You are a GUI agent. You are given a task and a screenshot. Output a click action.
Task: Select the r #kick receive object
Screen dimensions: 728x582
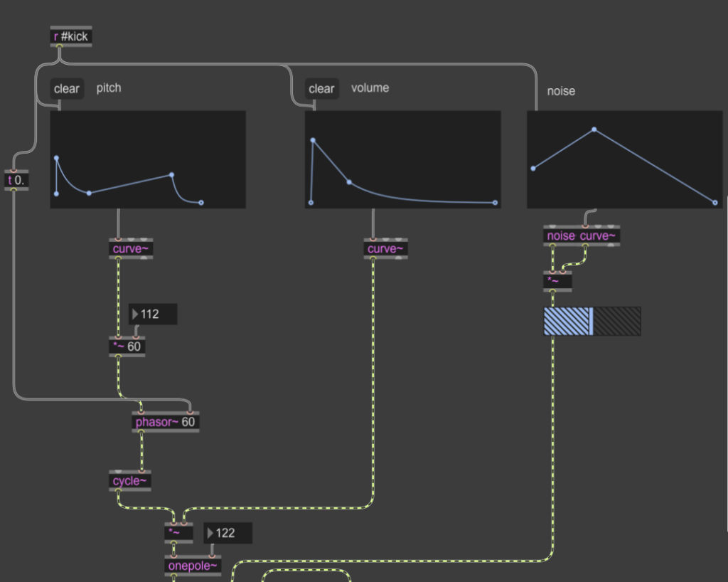[x=71, y=36]
